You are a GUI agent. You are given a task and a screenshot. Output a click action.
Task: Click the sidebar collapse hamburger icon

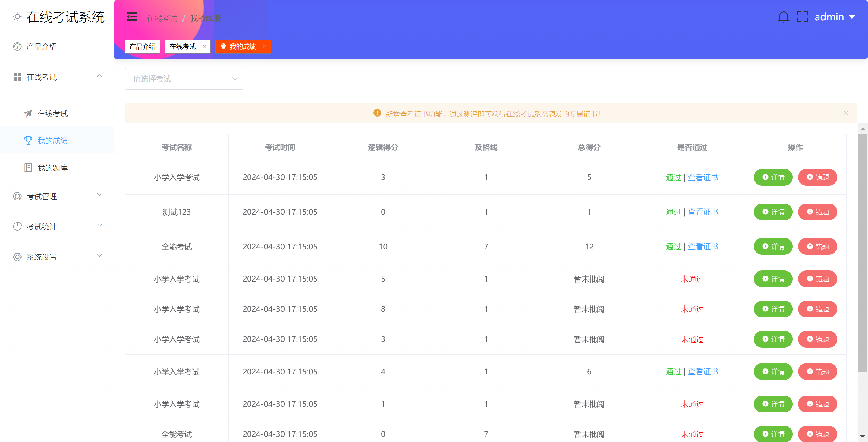pyautogui.click(x=132, y=17)
